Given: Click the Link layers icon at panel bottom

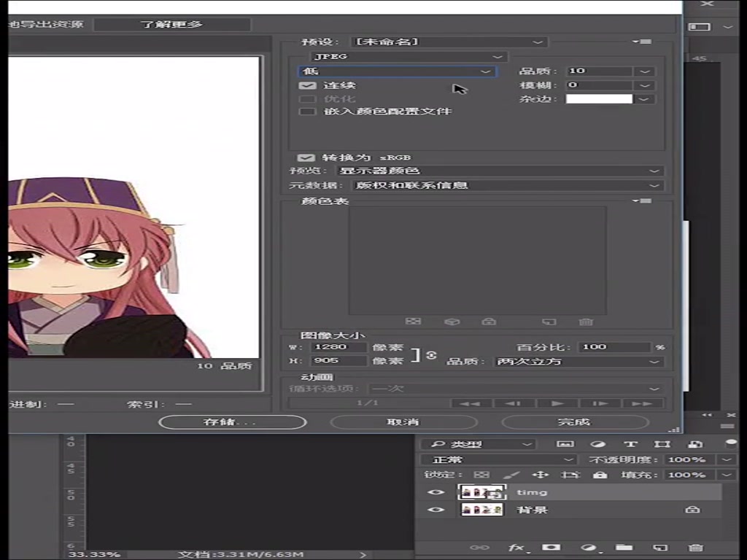Looking at the screenshot, I should pyautogui.click(x=480, y=548).
